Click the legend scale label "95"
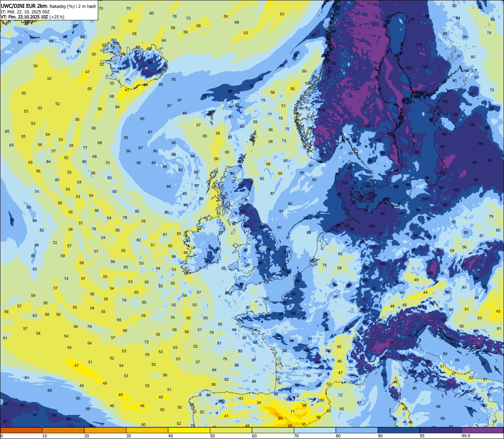 (422, 436)
